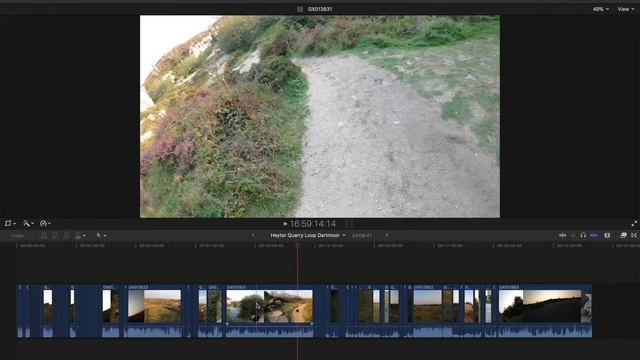
Task: Open the viewer View options menu
Action: tap(625, 9)
